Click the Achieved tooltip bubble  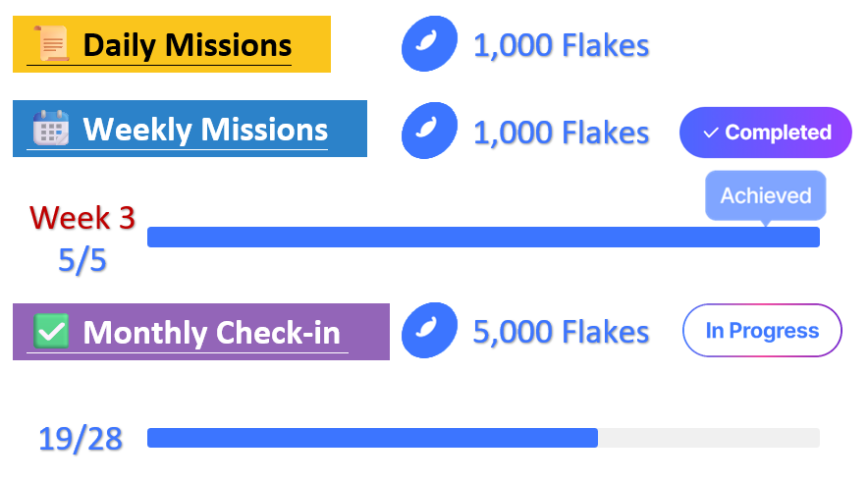click(x=766, y=195)
